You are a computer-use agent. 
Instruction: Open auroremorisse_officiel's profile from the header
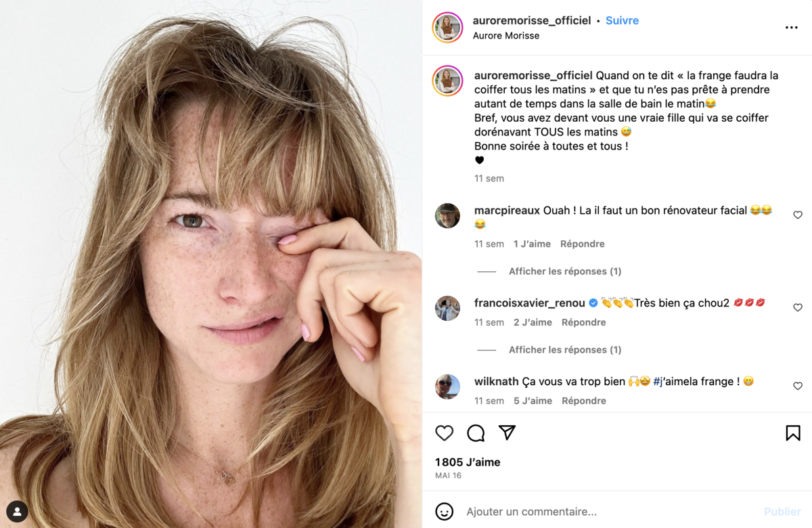pyautogui.click(x=531, y=20)
